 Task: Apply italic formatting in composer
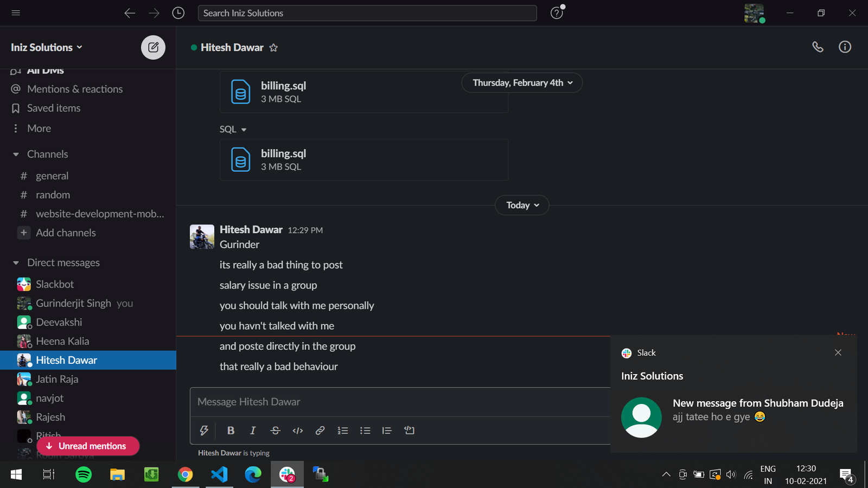pyautogui.click(x=252, y=431)
